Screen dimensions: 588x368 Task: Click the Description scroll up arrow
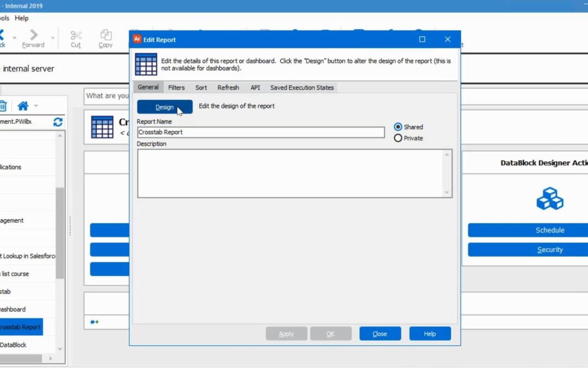click(x=446, y=155)
